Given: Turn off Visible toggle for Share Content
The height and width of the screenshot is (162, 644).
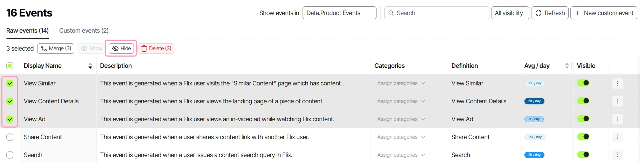Looking at the screenshot, I should click(583, 137).
